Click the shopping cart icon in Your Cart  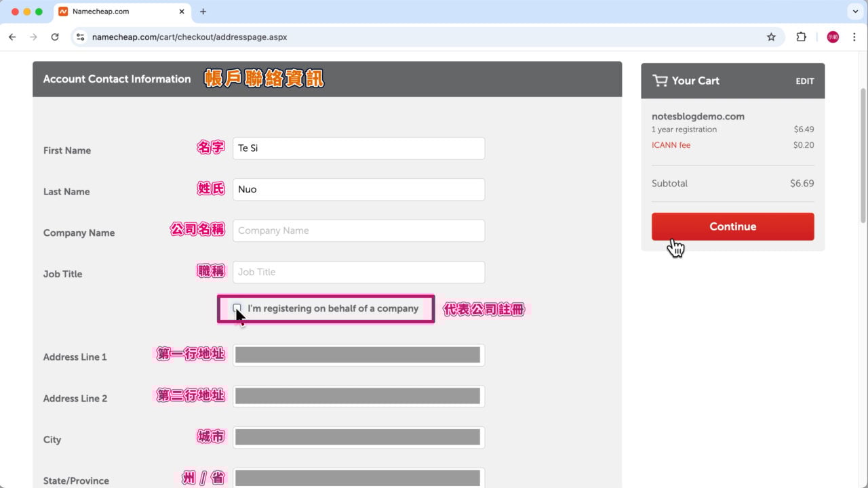pyautogui.click(x=659, y=81)
